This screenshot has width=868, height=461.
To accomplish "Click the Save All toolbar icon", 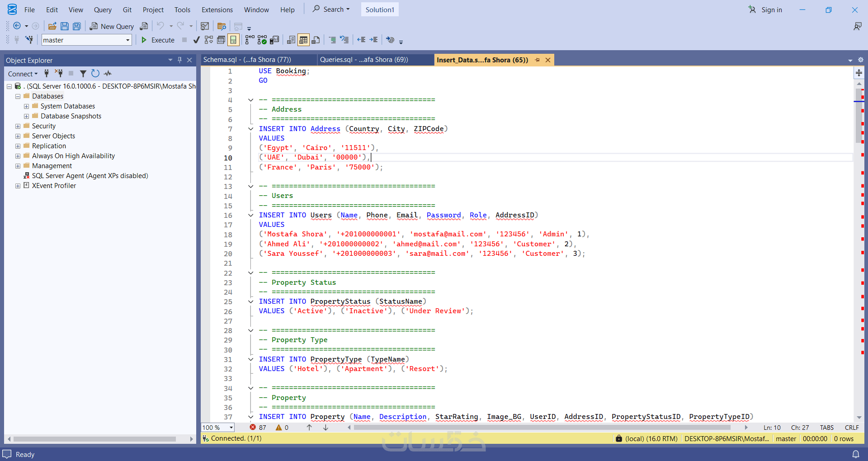I will (77, 26).
